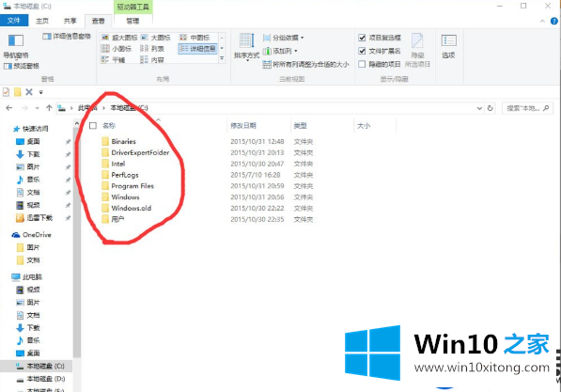Click the 驱动器工具 drive tools tab
Screen dimensions: 561x392
(x=133, y=7)
